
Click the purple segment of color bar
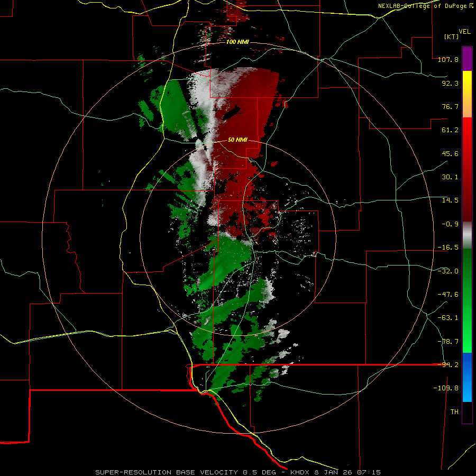[467, 59]
